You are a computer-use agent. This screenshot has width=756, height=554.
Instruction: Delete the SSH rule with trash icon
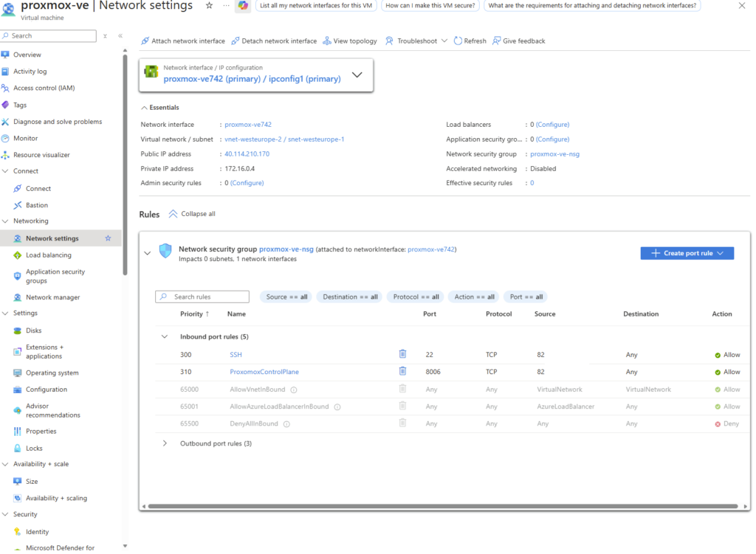pyautogui.click(x=402, y=354)
